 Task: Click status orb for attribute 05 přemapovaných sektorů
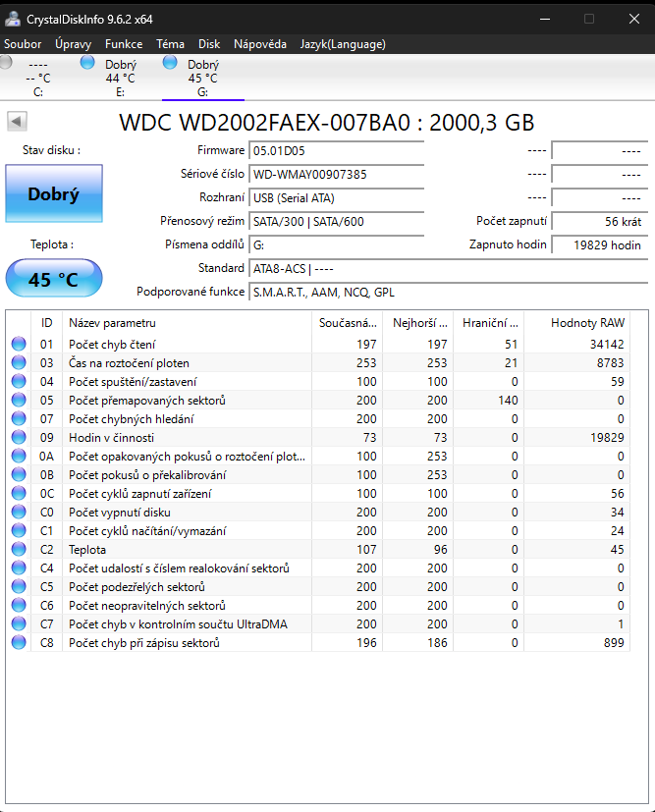19,400
